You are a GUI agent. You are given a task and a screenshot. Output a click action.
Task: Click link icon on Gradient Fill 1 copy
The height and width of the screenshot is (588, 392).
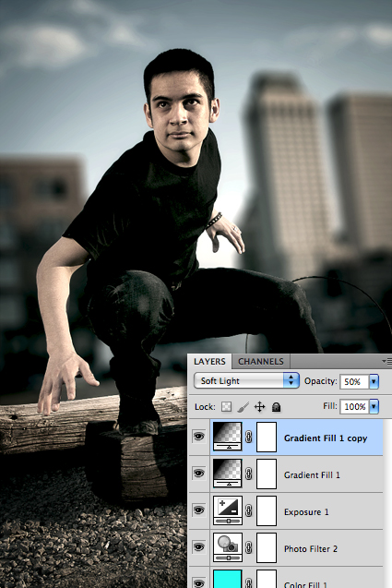coord(248,437)
